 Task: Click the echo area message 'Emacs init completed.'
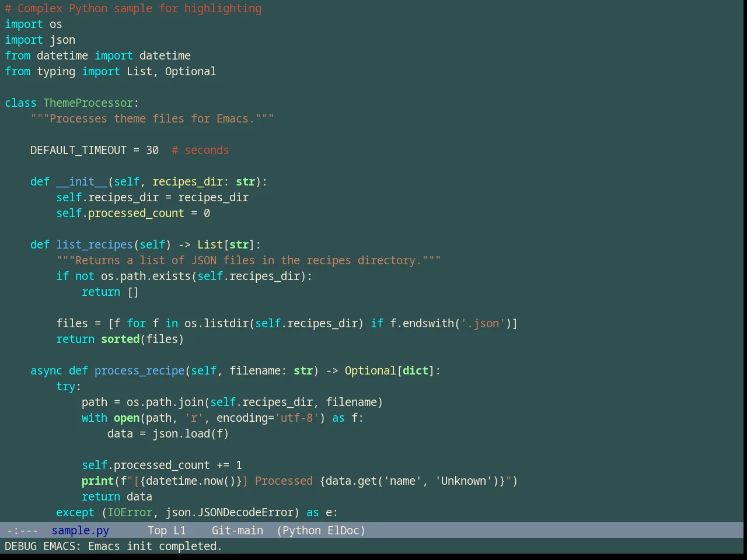155,546
